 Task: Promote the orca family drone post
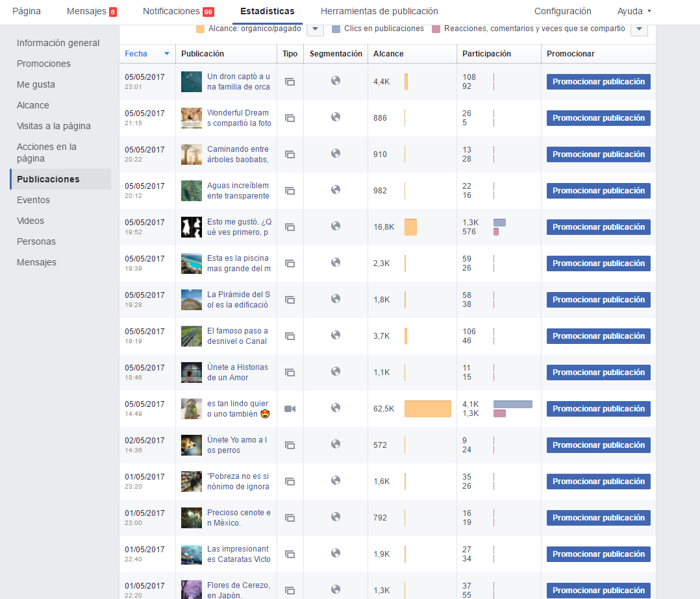click(598, 82)
